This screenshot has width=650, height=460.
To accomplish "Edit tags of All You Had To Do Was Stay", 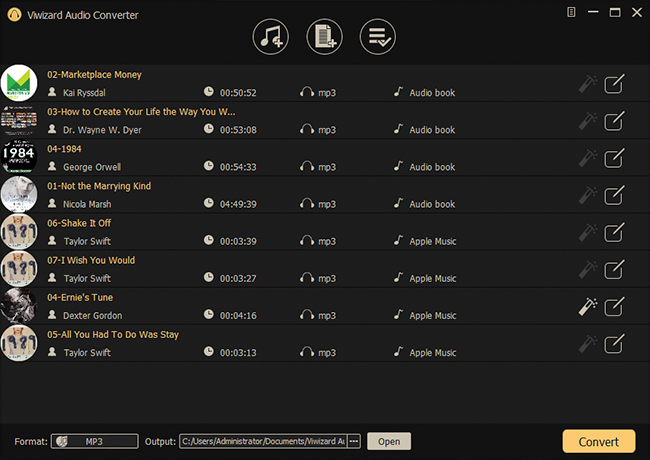I will [615, 343].
